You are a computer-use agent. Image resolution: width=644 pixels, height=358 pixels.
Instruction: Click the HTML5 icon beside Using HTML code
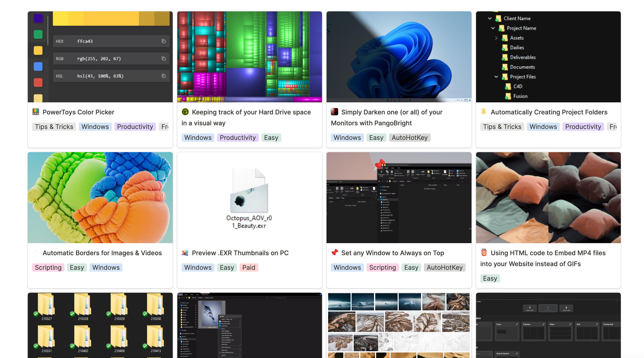[484, 252]
